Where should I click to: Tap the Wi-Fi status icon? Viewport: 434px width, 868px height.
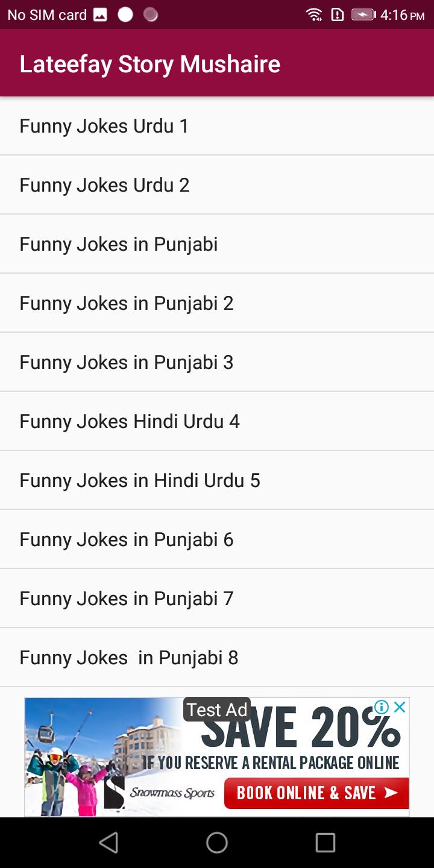(313, 14)
